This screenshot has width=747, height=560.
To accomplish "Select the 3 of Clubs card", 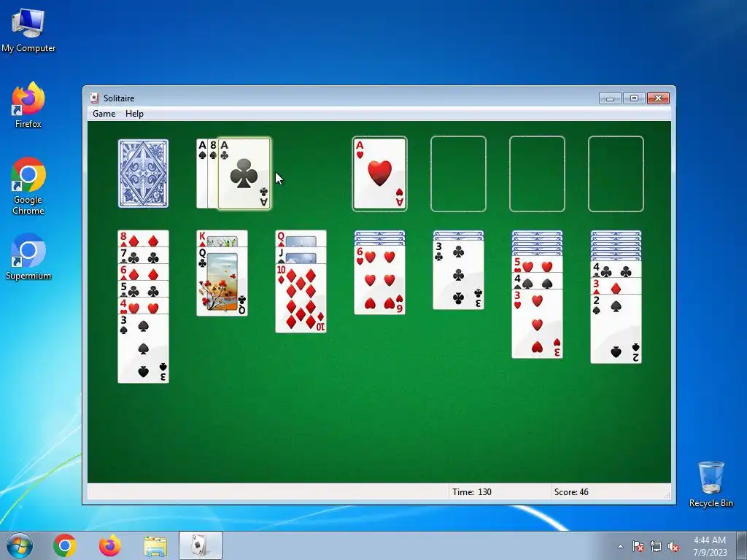I will tap(458, 275).
